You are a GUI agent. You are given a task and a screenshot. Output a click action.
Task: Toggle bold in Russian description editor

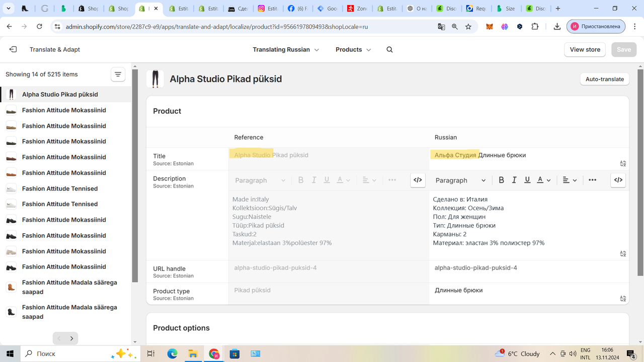501,180
